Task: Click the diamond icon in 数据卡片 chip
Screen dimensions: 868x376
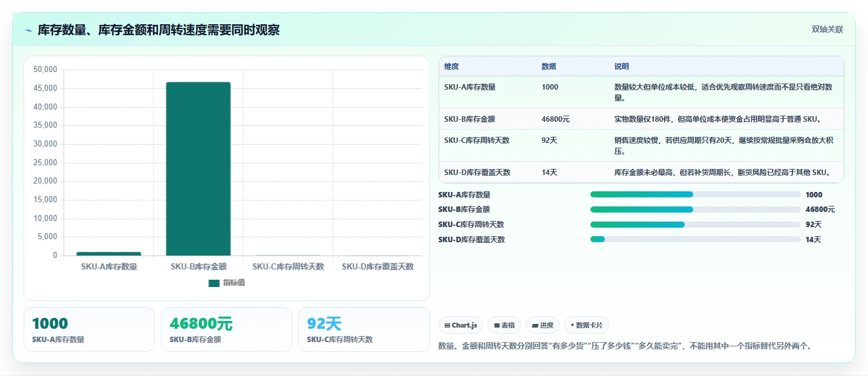Action: tap(572, 325)
